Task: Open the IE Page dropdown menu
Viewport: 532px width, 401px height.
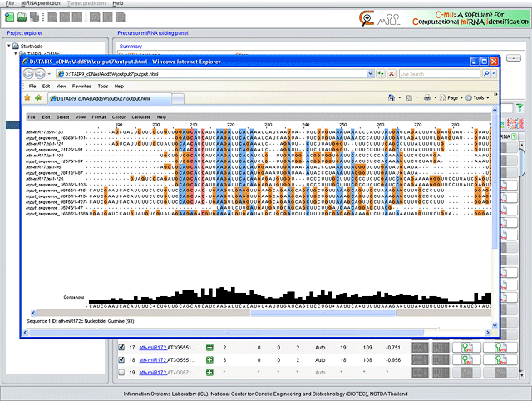Action: pyautogui.click(x=454, y=98)
